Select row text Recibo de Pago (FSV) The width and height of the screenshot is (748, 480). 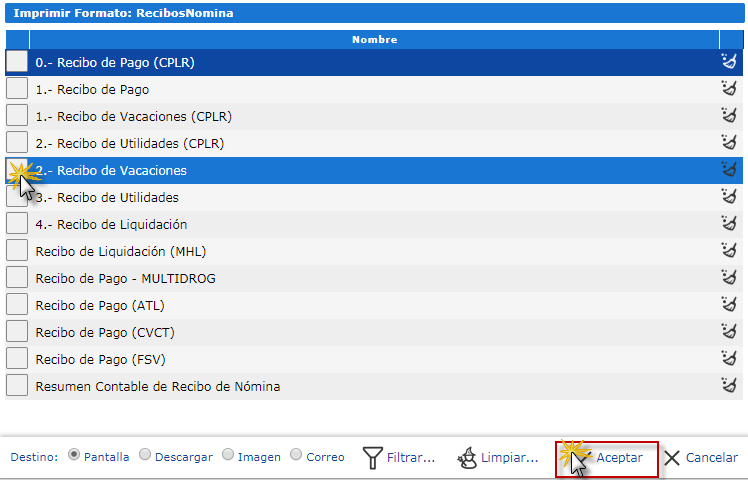[x=101, y=360]
